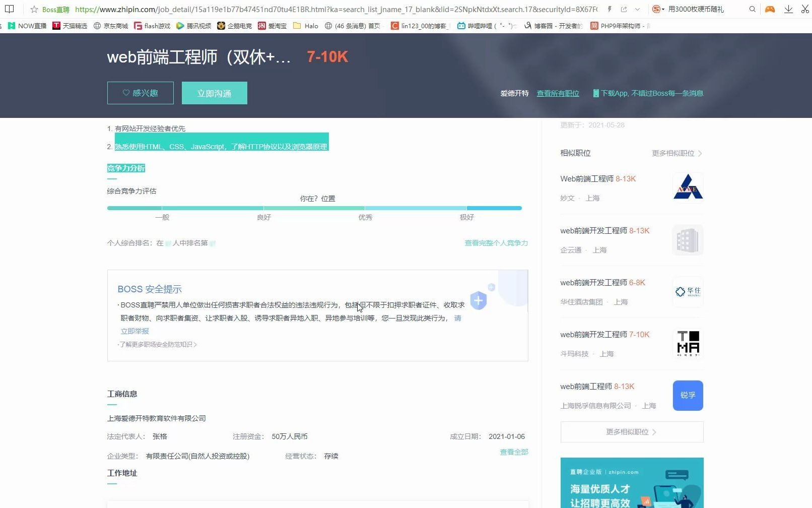Open the 博客园 - 开发者 bookmark

(x=553, y=26)
